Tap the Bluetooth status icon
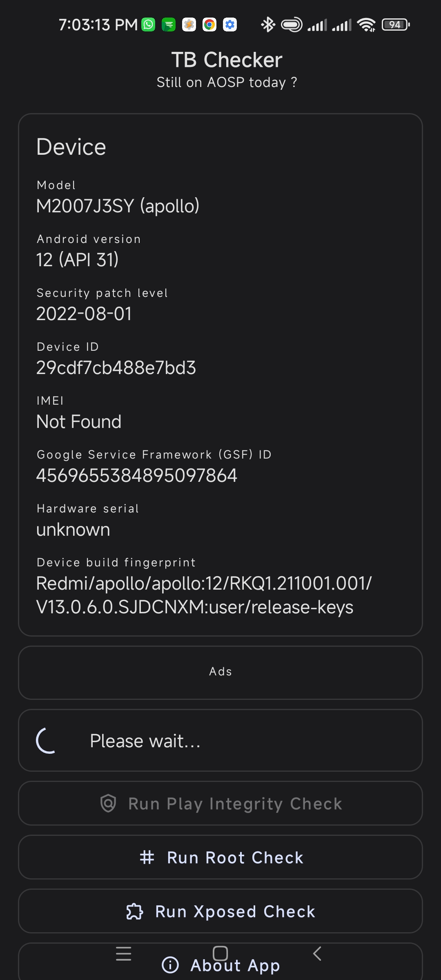Viewport: 441px width, 980px height. tap(268, 25)
